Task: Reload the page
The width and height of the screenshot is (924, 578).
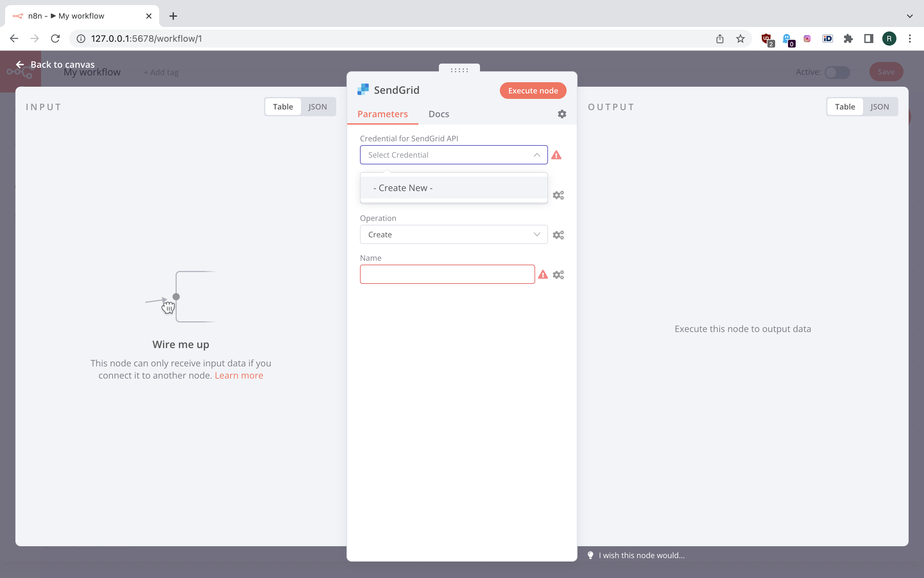Action: click(x=56, y=39)
